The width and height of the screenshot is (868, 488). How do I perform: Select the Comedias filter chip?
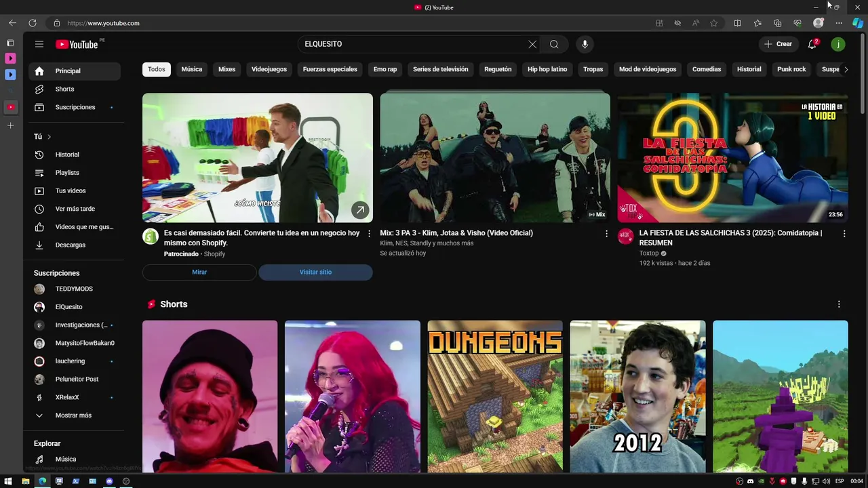pyautogui.click(x=707, y=69)
